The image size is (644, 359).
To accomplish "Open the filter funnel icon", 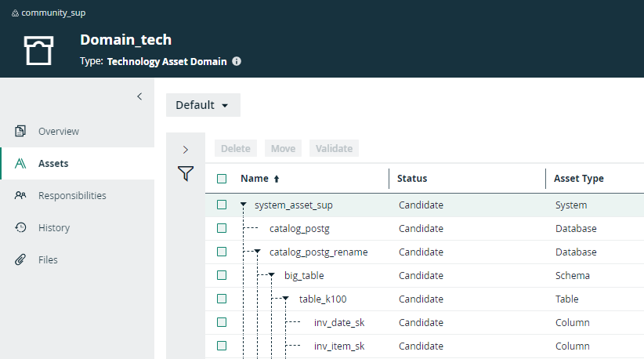I will coord(185,174).
